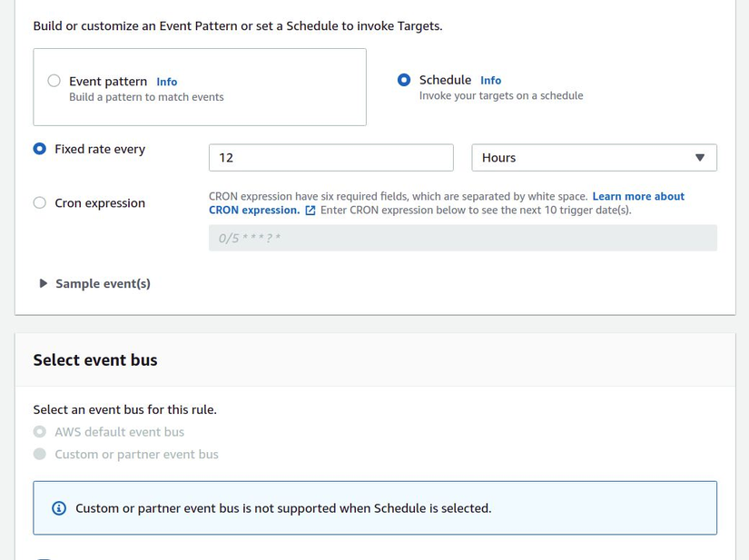Select AWS default event bus radio

point(40,432)
